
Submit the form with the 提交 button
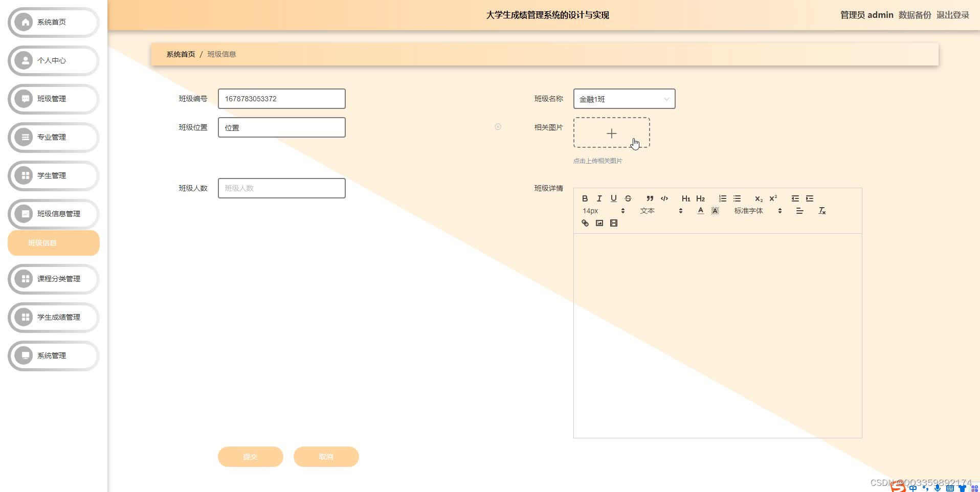250,457
